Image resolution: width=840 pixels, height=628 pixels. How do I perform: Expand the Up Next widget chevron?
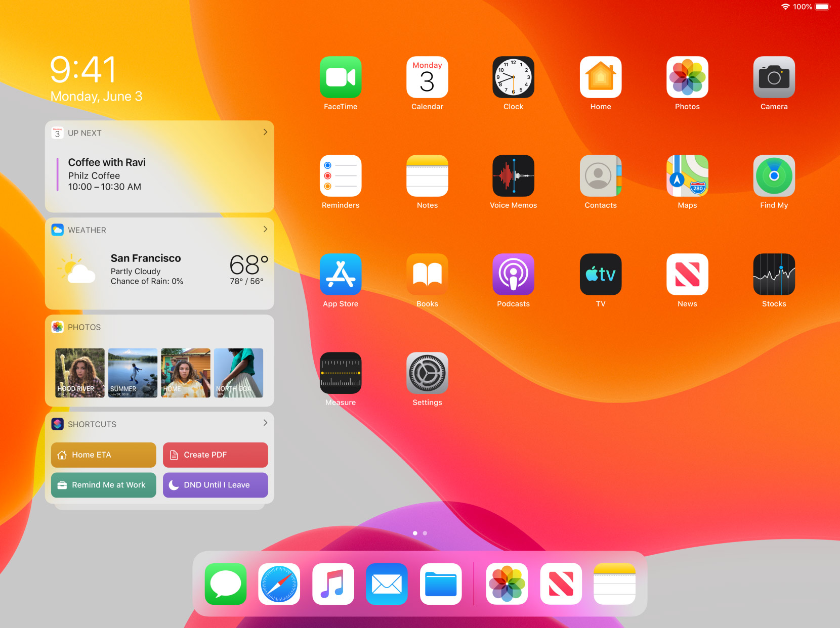[x=265, y=132]
